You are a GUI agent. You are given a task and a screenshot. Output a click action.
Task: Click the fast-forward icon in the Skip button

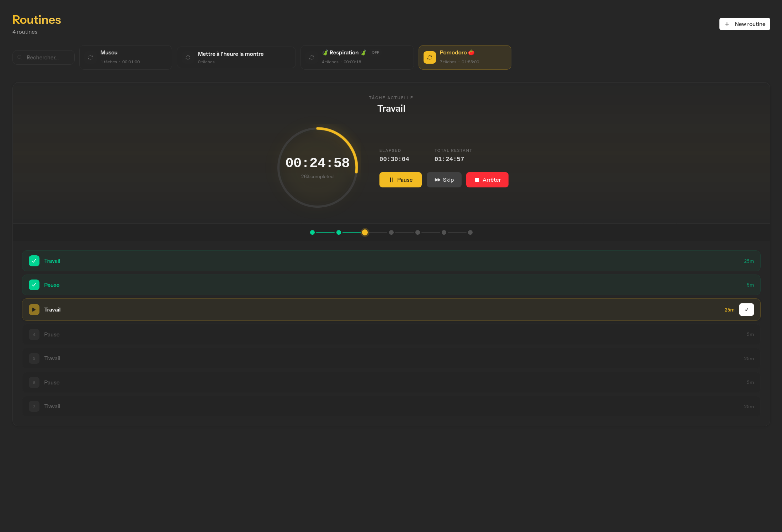point(437,180)
